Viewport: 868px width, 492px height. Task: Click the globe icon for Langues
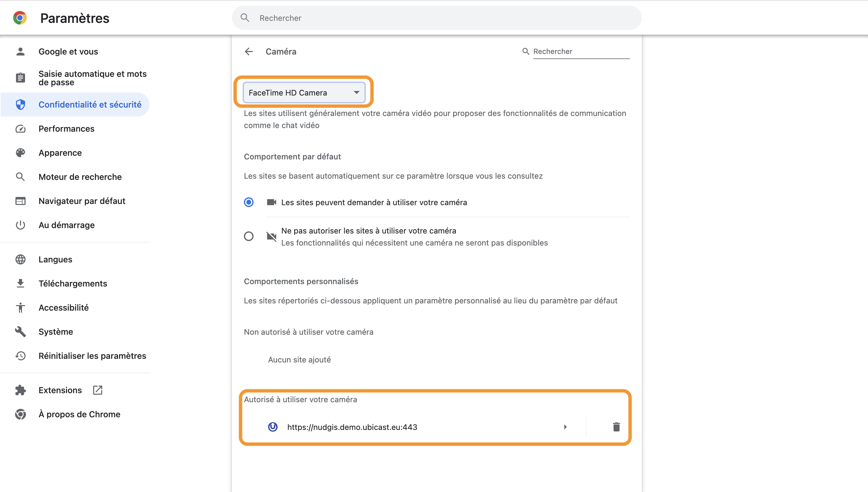click(20, 259)
